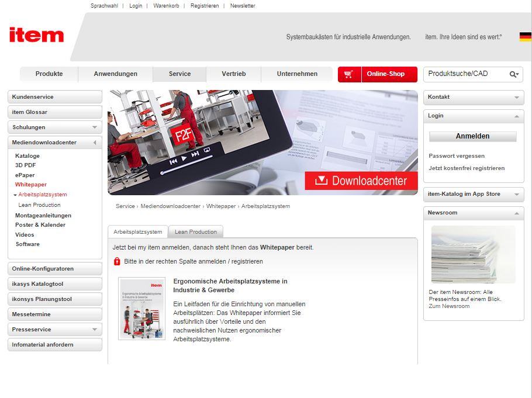Click the German flag language icon
This screenshot has height=398, width=532.
525,37
